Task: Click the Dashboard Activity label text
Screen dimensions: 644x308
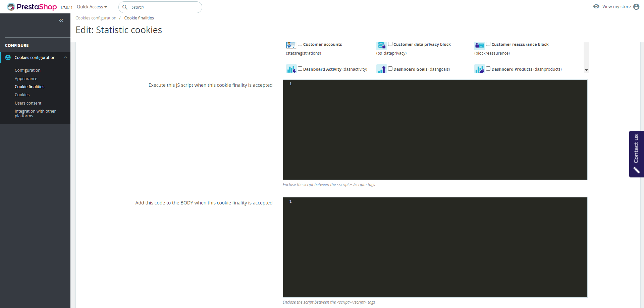Action: point(335,69)
